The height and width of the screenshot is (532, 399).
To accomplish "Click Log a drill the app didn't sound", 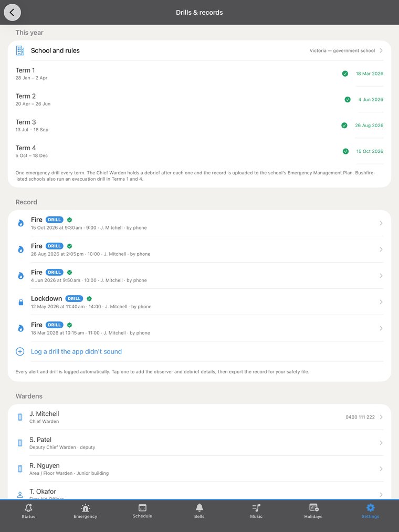I will 76,351.
